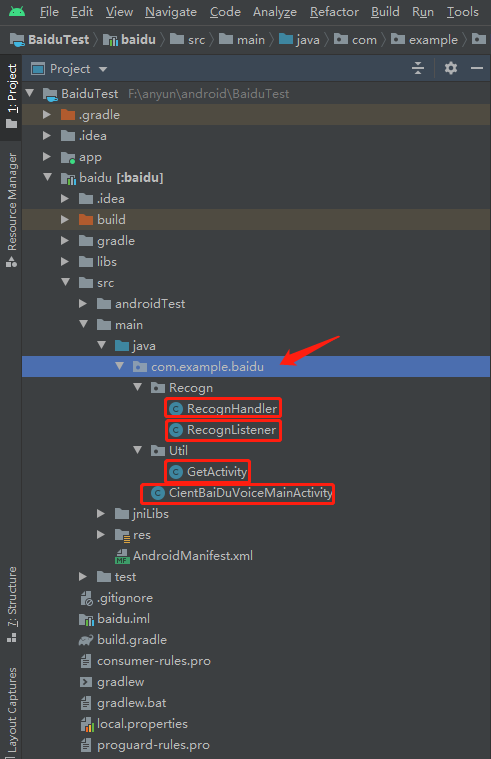Hide the Project panel with minimize dash
The image size is (491, 759).
pos(477,68)
